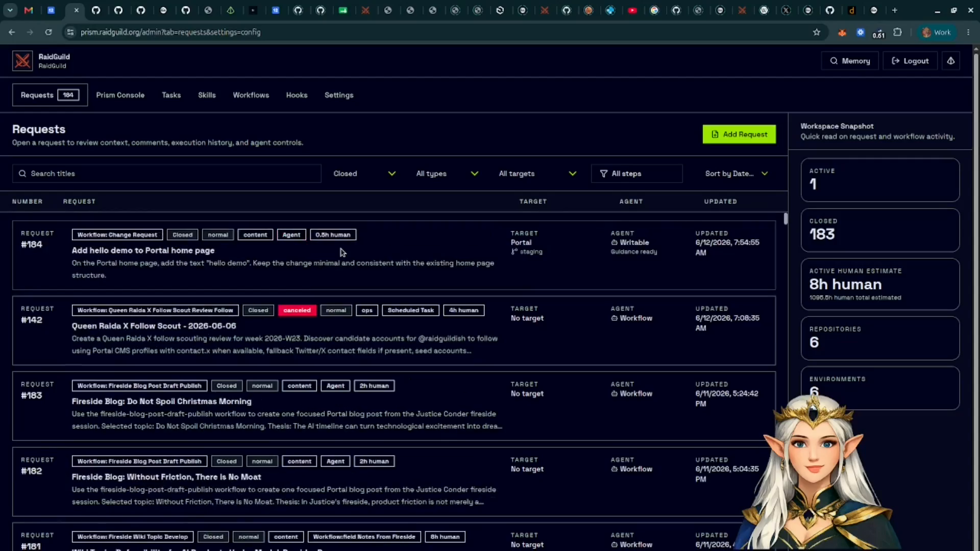
Task: Click the Active Human Estimate card
Action: [x=880, y=284]
